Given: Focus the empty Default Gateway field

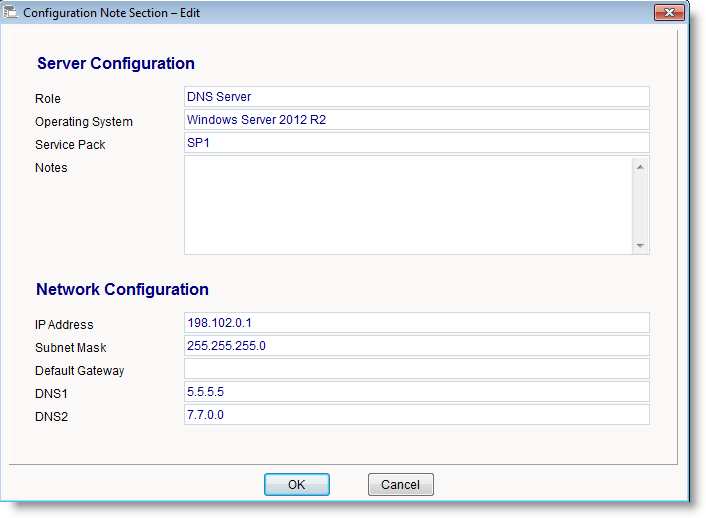Looking at the screenshot, I should pos(416,369).
